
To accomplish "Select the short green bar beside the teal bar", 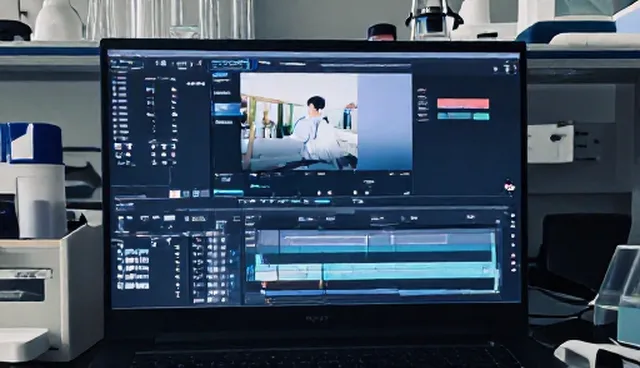I will (481, 117).
